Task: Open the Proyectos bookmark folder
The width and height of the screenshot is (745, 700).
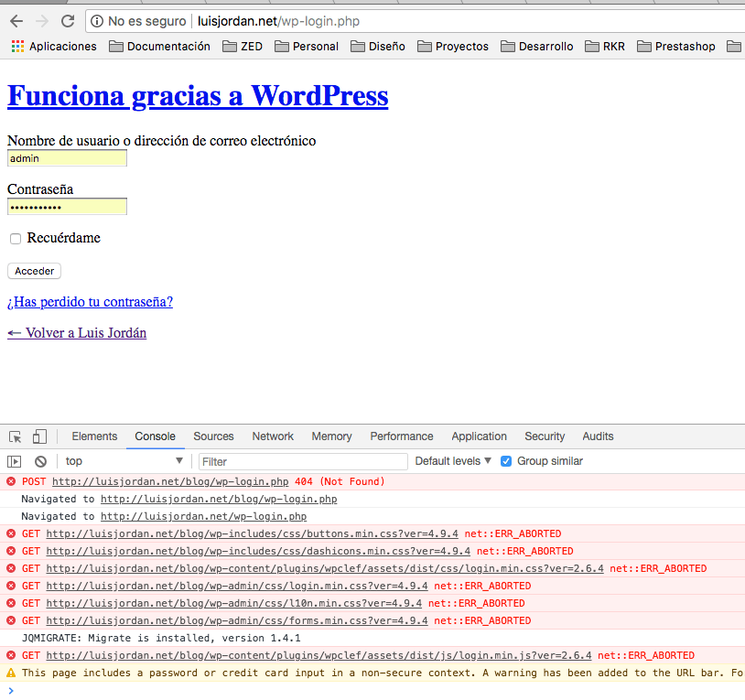Action: point(453,46)
